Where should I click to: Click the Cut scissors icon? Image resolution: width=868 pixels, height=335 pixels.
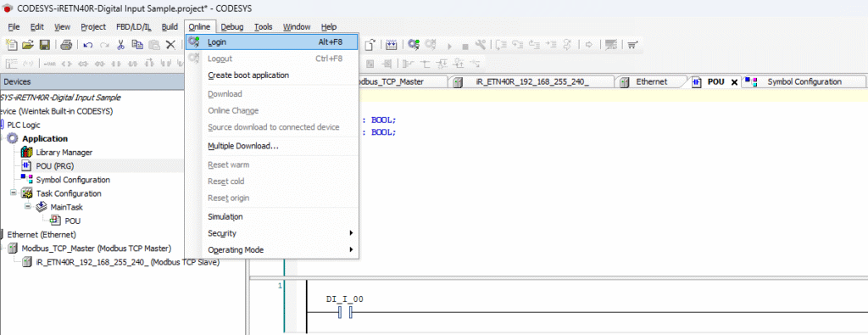(120, 45)
